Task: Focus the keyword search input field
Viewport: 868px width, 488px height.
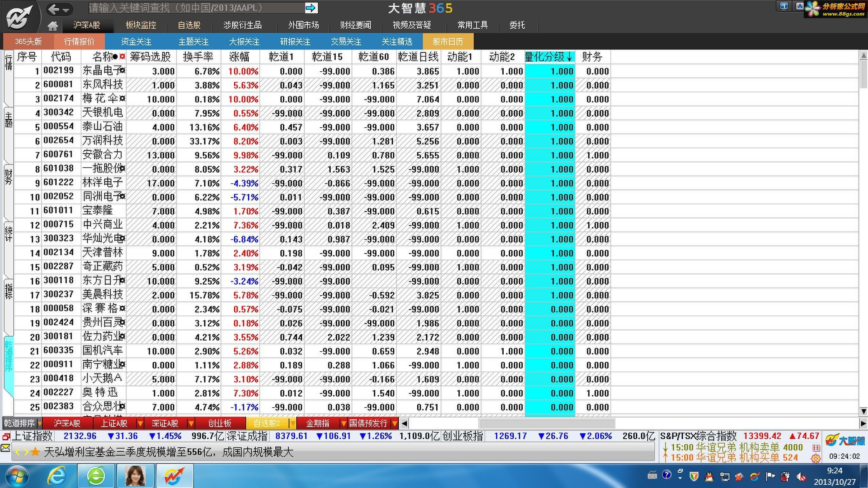Action: [196, 8]
